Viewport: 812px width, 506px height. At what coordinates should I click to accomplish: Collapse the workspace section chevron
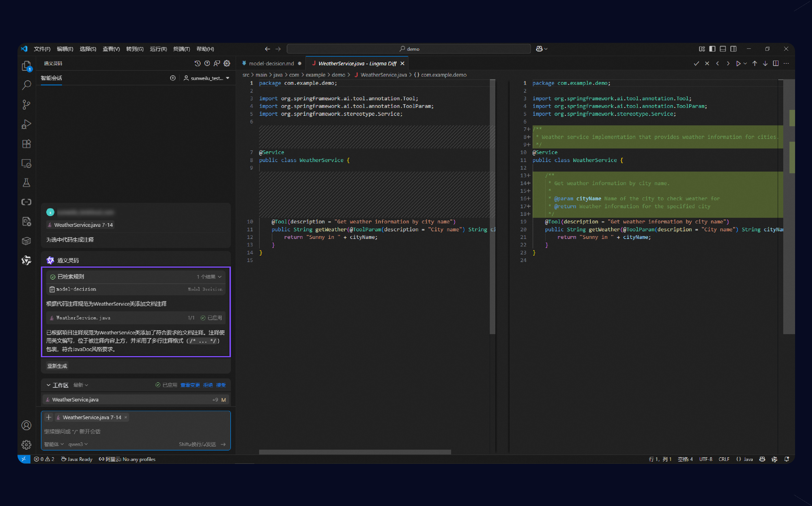[48, 385]
